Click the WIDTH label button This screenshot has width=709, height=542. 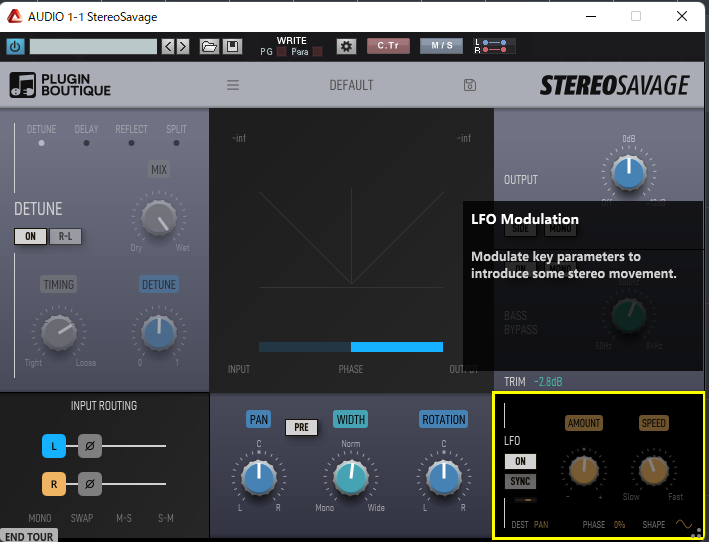click(350, 419)
